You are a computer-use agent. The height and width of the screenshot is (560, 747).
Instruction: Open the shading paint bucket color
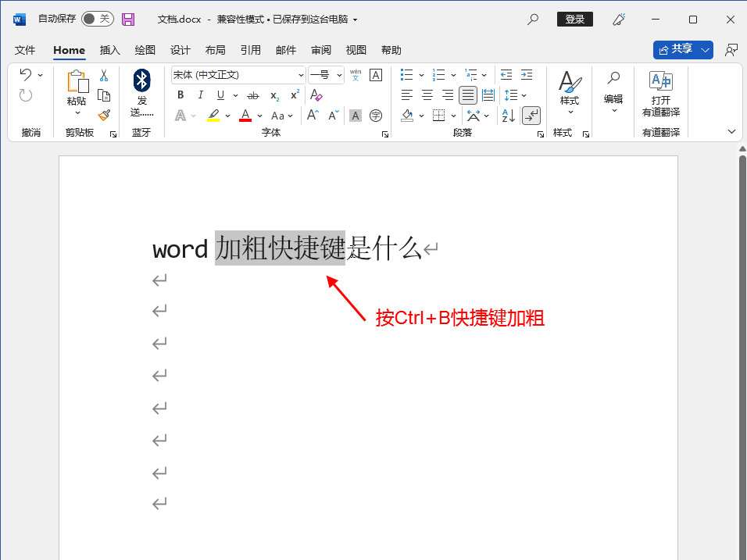407,116
